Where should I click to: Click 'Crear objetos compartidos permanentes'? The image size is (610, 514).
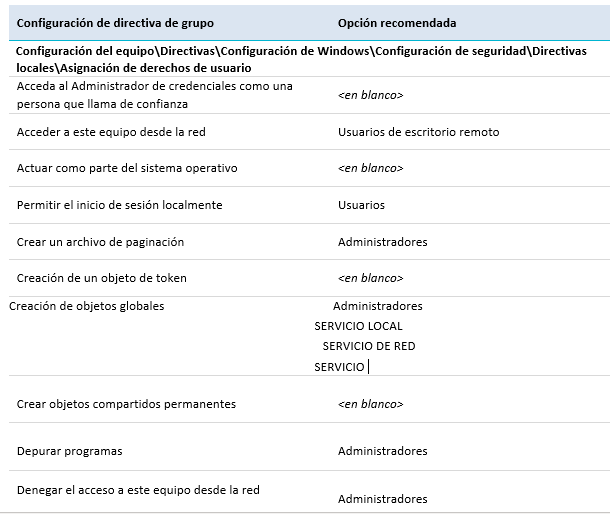click(126, 404)
